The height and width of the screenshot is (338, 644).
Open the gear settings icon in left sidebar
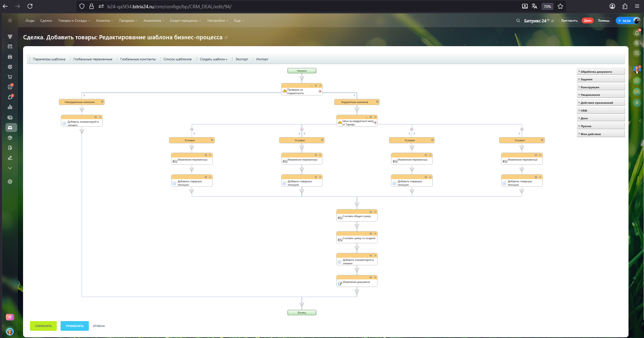click(x=10, y=182)
